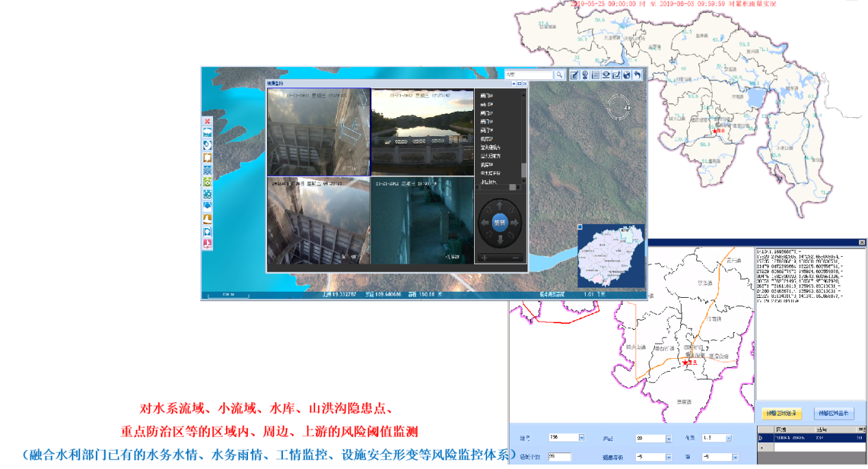Image resolution: width=868 pixels, height=469 pixels.
Task: Click the blue wave pattern icon in left toolbar
Action: 207,170
